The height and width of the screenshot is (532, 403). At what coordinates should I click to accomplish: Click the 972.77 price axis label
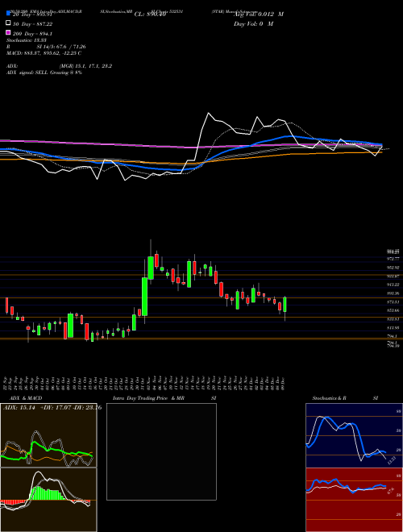pyautogui.click(x=394, y=259)
